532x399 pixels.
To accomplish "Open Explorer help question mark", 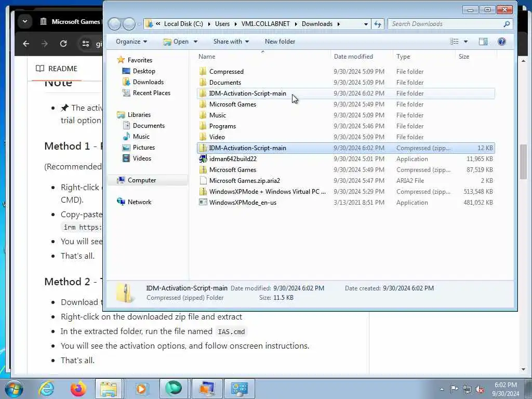I will pyautogui.click(x=501, y=42).
